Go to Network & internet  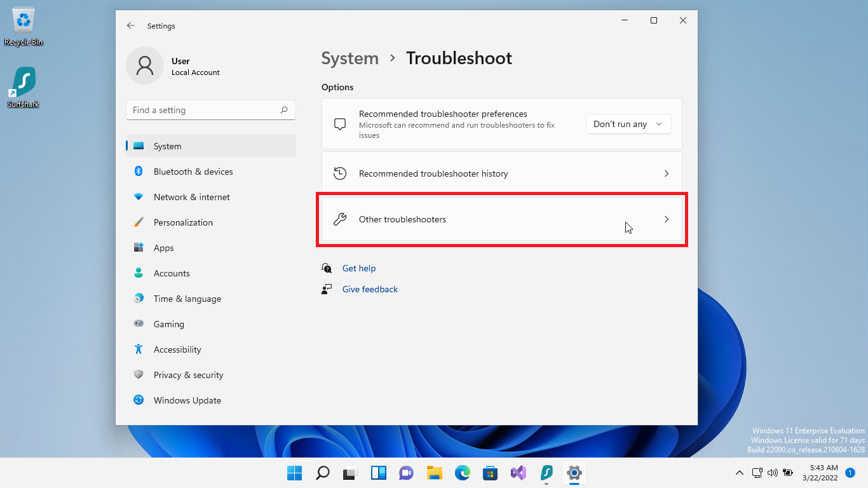click(x=211, y=197)
